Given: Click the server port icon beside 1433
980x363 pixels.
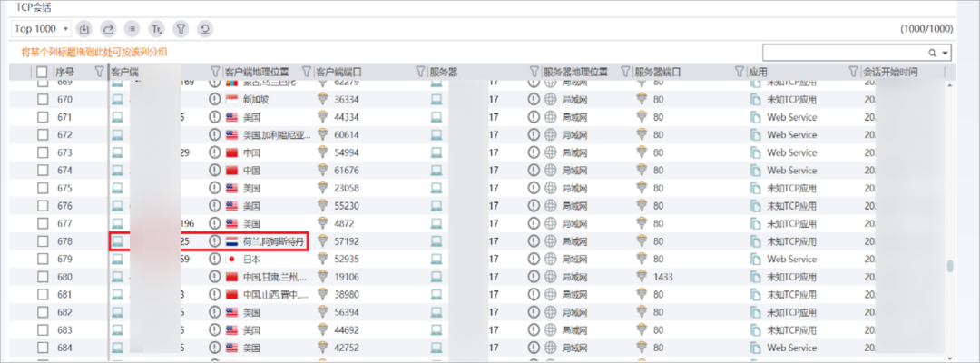Looking at the screenshot, I should [x=642, y=277].
